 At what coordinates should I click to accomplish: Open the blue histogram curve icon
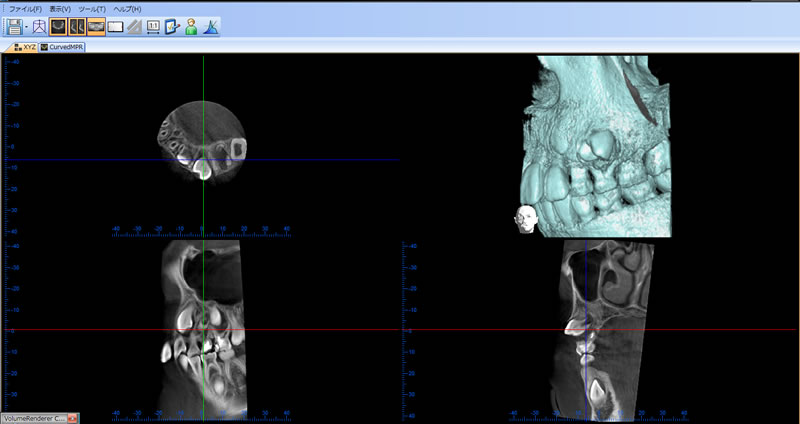click(x=210, y=27)
